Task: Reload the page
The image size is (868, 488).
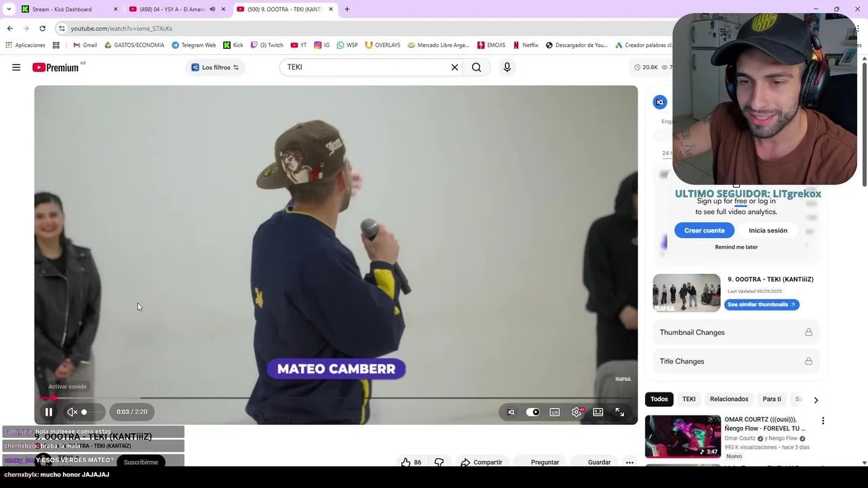Action: pyautogui.click(x=42, y=28)
